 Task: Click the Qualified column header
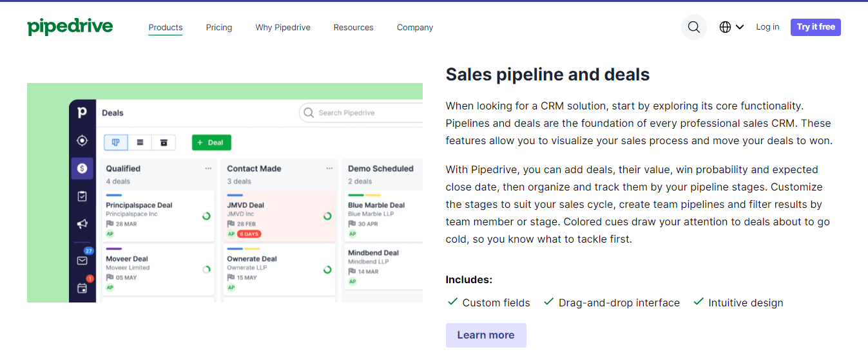(123, 169)
